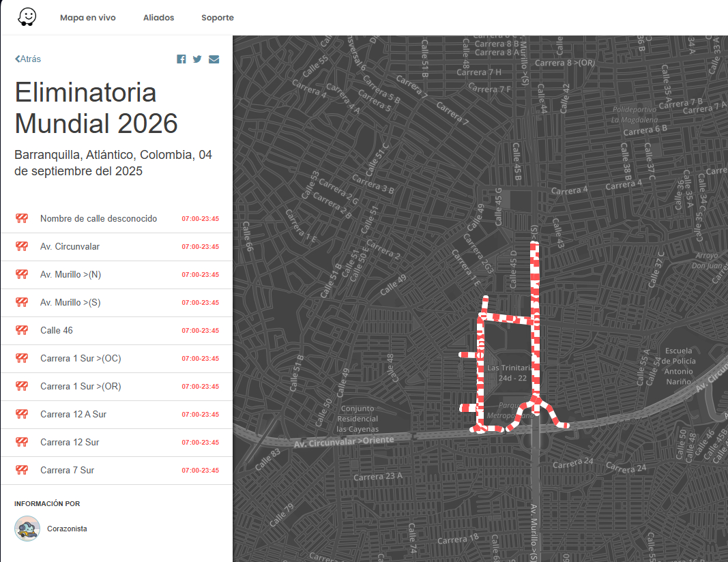The height and width of the screenshot is (562, 728).
Task: Click closure icon for Av. Murillo >(N)
Action: pos(22,275)
